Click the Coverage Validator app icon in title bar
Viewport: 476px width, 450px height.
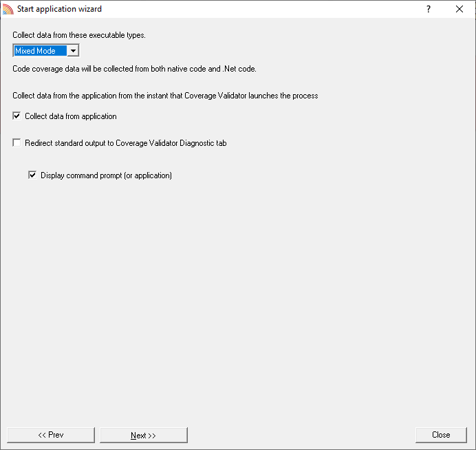[8, 9]
